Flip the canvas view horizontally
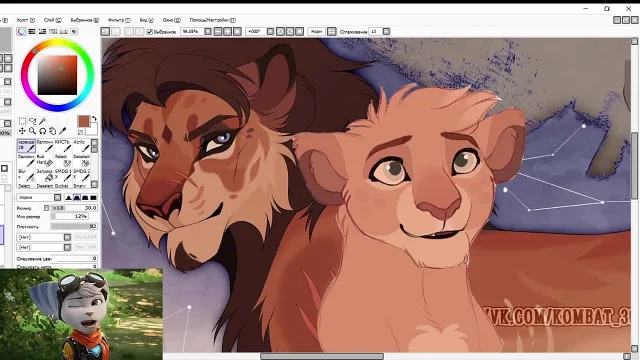640x360 pixels. pyautogui.click(x=332, y=31)
